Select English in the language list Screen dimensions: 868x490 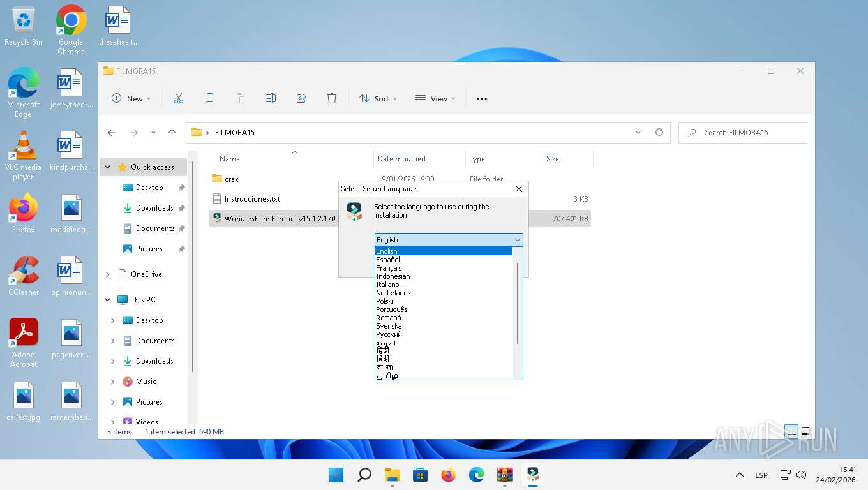444,251
